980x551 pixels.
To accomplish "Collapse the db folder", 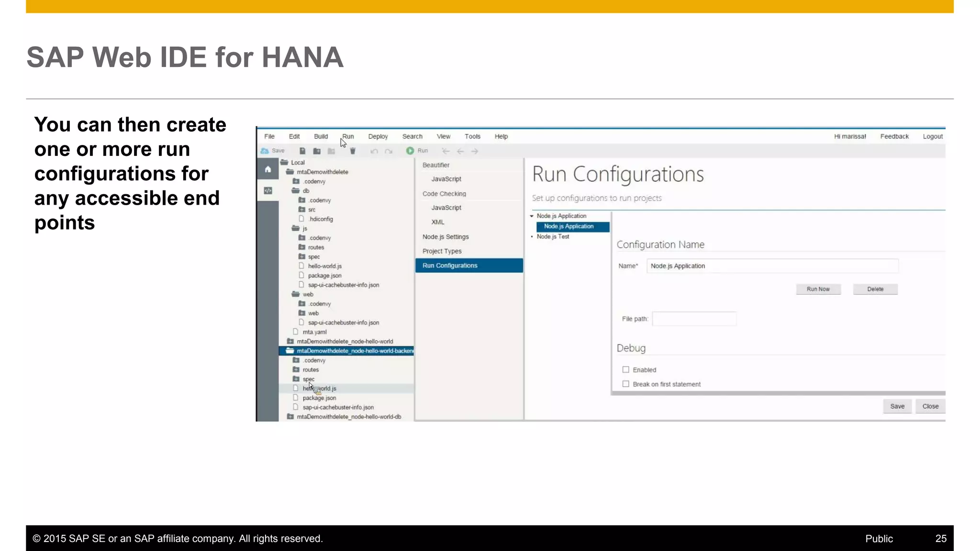I will click(296, 190).
